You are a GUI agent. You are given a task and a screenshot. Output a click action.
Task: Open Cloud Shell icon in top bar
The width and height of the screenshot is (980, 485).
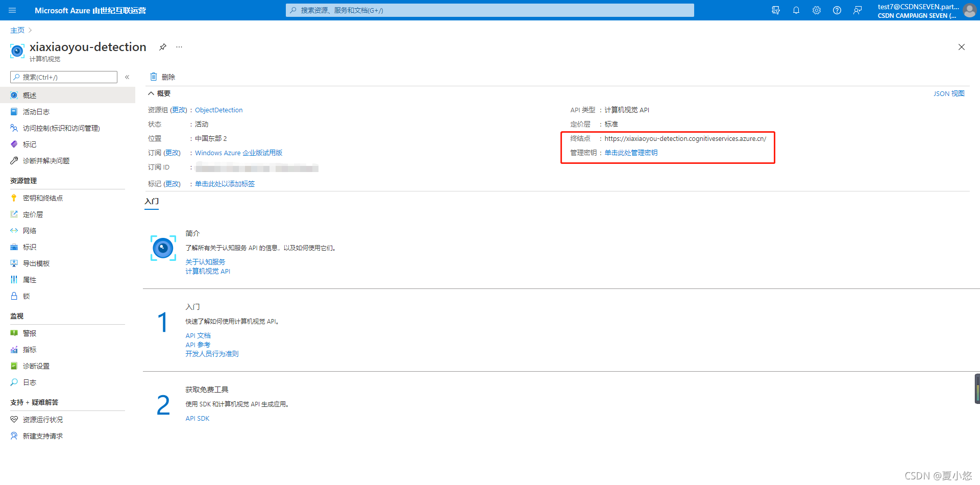(776, 10)
